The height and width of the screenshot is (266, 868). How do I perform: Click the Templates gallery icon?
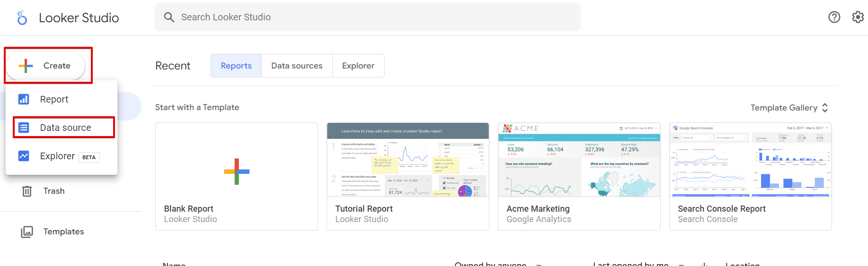(27, 232)
